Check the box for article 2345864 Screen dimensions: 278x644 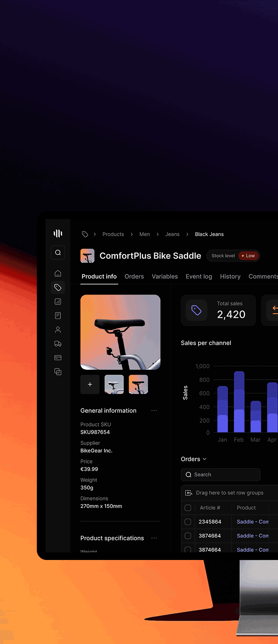tap(188, 522)
